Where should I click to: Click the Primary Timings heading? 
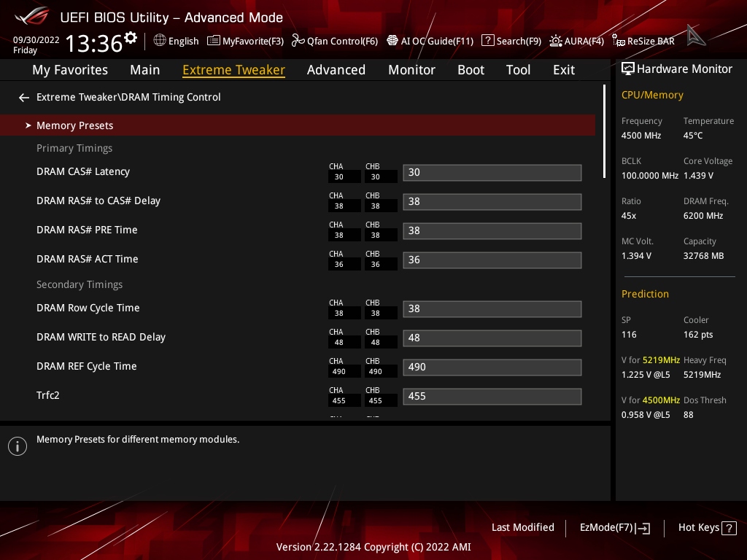point(74,148)
